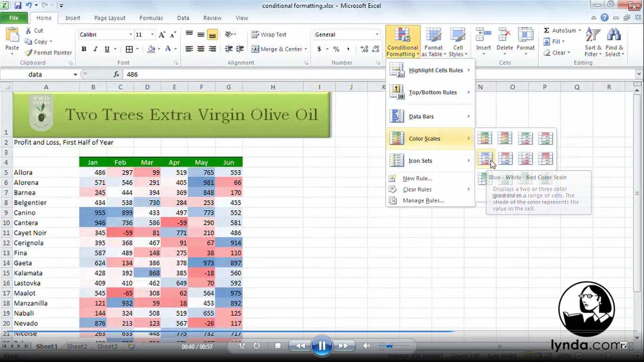
Task: Toggle Italic formatting
Action: [95, 49]
